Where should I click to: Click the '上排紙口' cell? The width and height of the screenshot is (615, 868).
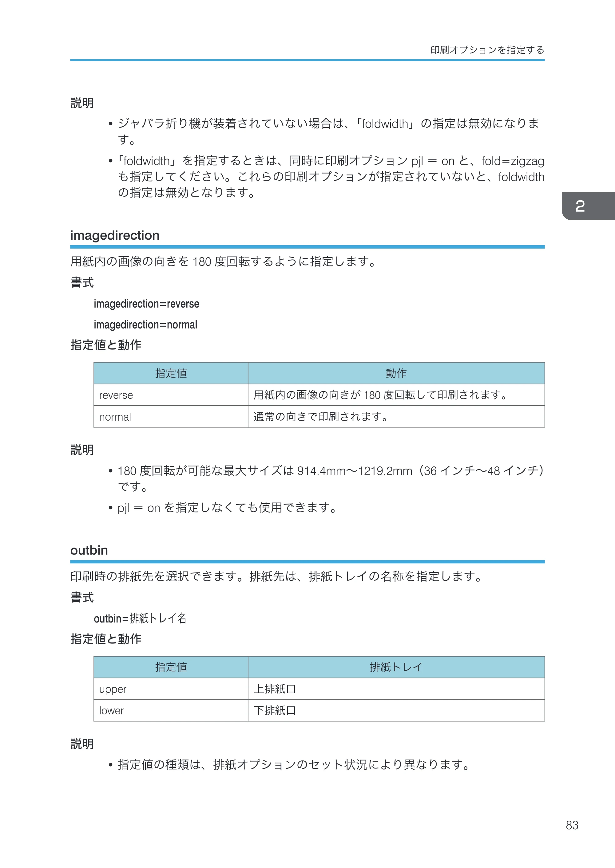pyautogui.click(x=396, y=689)
